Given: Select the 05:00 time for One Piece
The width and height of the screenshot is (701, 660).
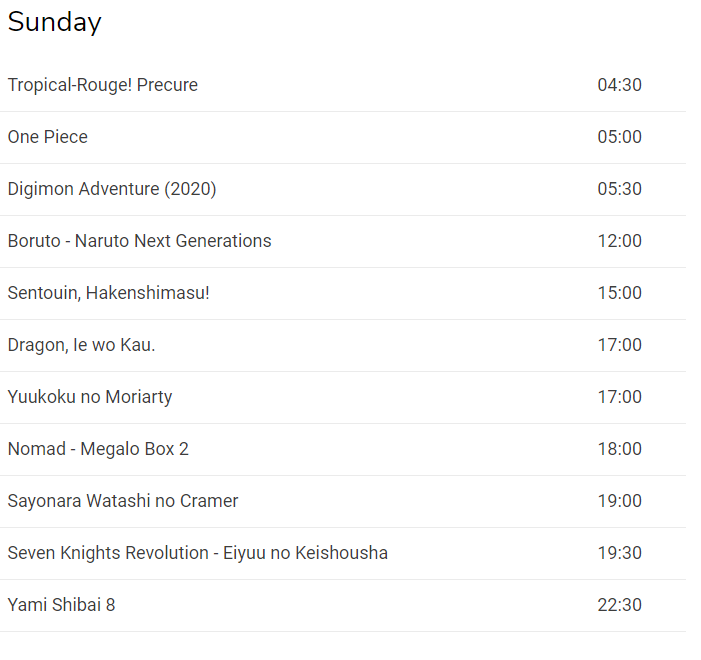Looking at the screenshot, I should point(620,137).
